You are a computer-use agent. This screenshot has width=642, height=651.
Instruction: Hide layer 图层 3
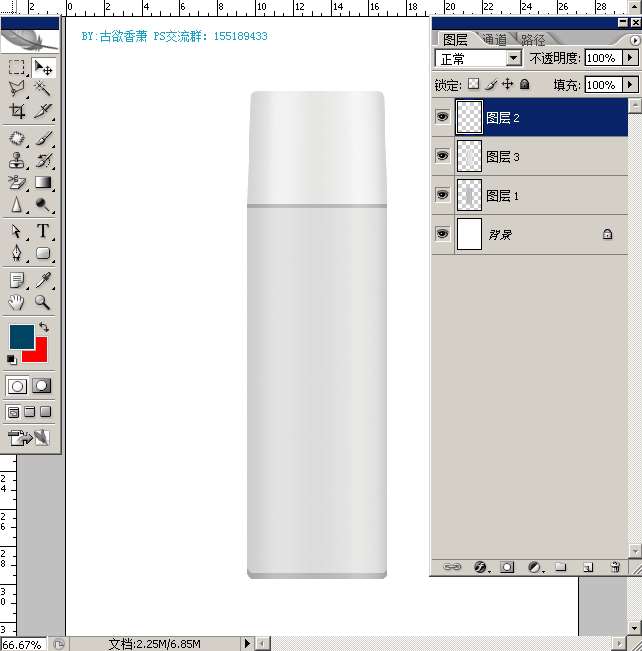(x=442, y=156)
